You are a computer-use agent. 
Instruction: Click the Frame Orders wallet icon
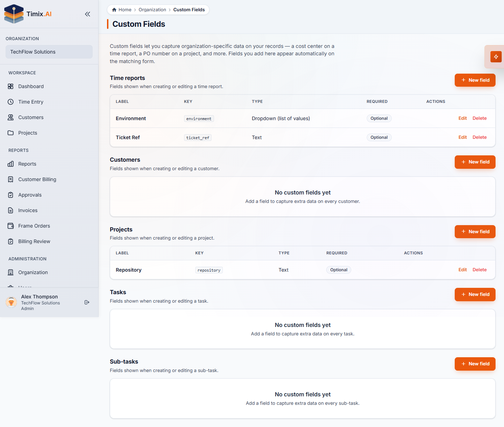(x=11, y=226)
